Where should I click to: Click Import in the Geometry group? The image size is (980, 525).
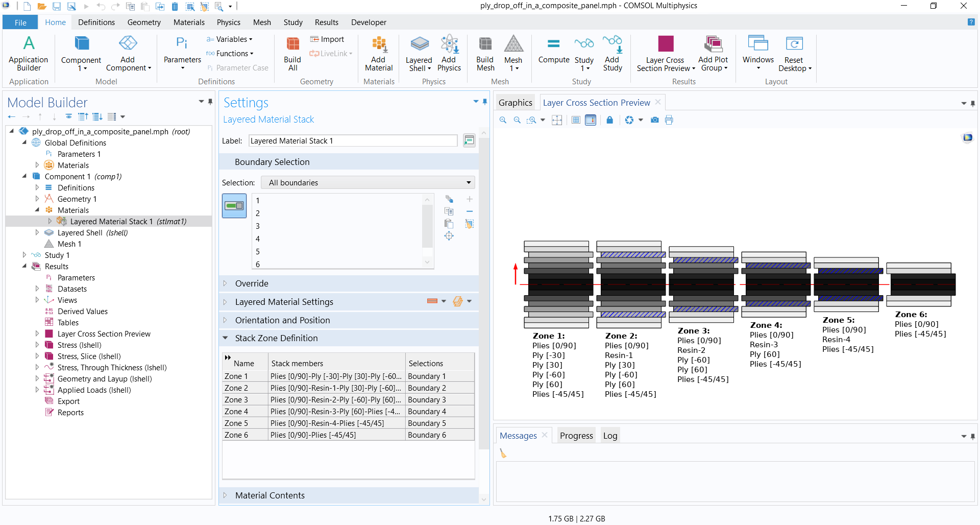coord(328,39)
